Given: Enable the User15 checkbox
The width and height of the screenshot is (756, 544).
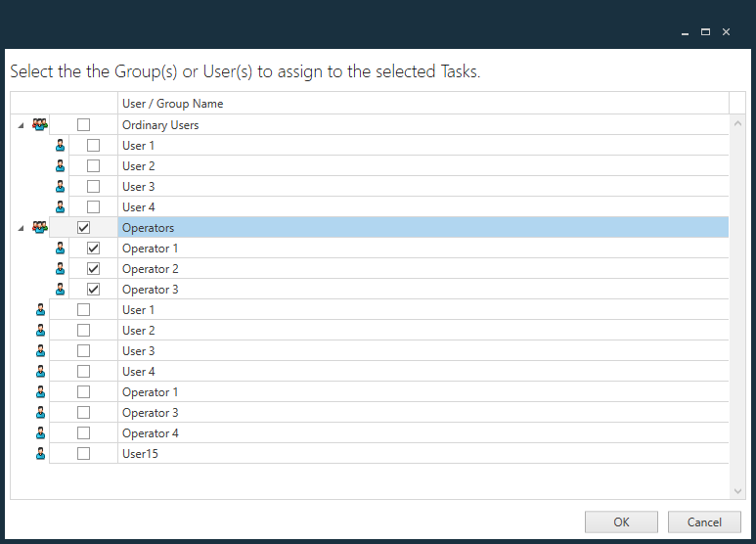Looking at the screenshot, I should pyautogui.click(x=84, y=454).
